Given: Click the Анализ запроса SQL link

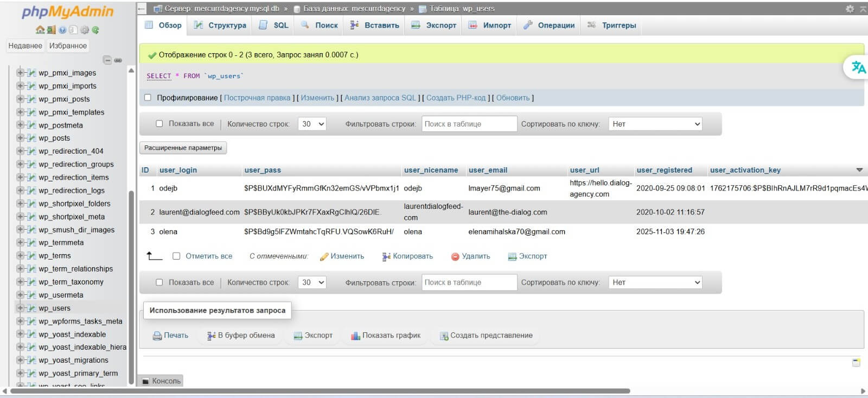Looking at the screenshot, I should (x=380, y=98).
